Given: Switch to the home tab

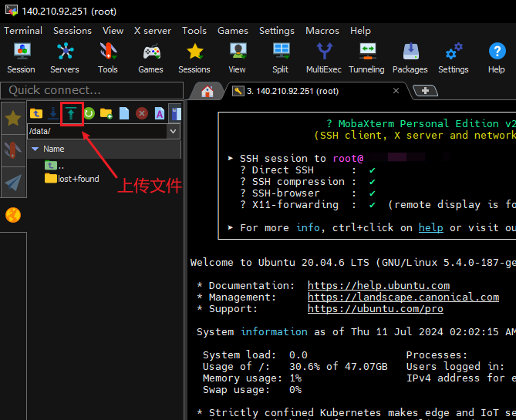Looking at the screenshot, I should click(x=207, y=91).
